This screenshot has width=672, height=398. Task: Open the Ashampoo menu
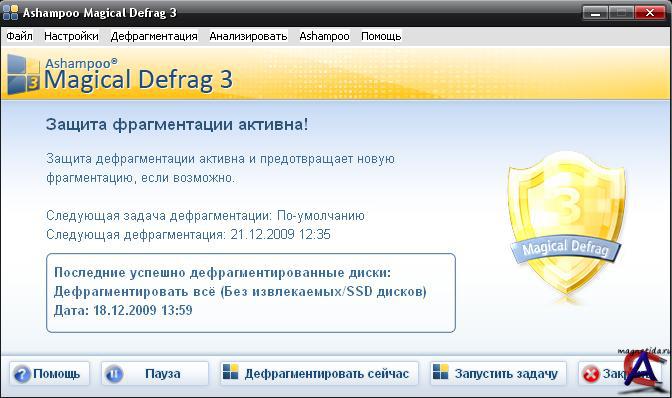point(324,36)
